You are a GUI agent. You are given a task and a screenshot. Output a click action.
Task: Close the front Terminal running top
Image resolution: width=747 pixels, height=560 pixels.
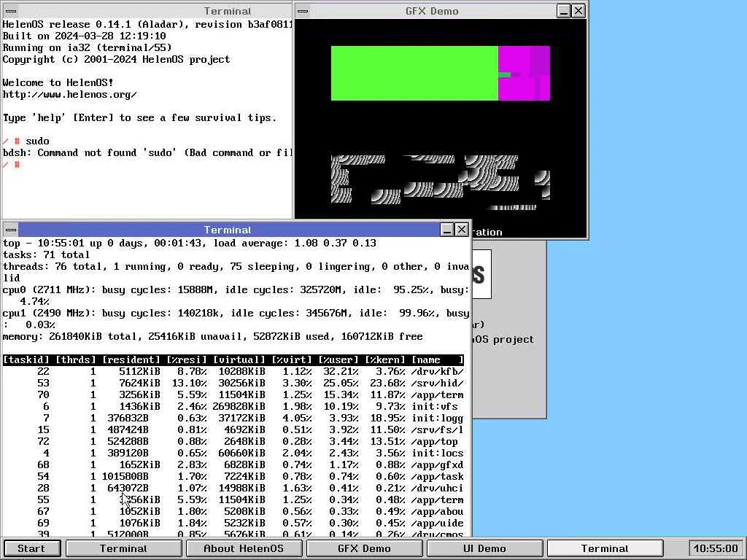tap(462, 230)
